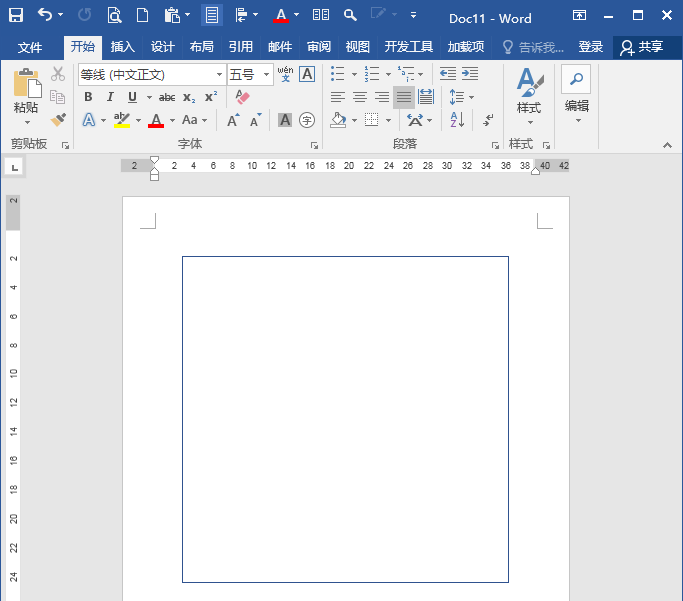
Task: Toggle italic formatting
Action: pyautogui.click(x=110, y=97)
